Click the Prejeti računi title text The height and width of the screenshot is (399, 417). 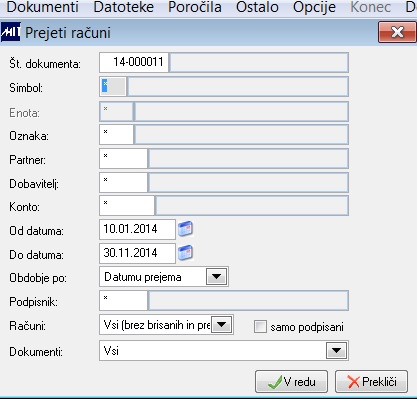pyautogui.click(x=68, y=33)
